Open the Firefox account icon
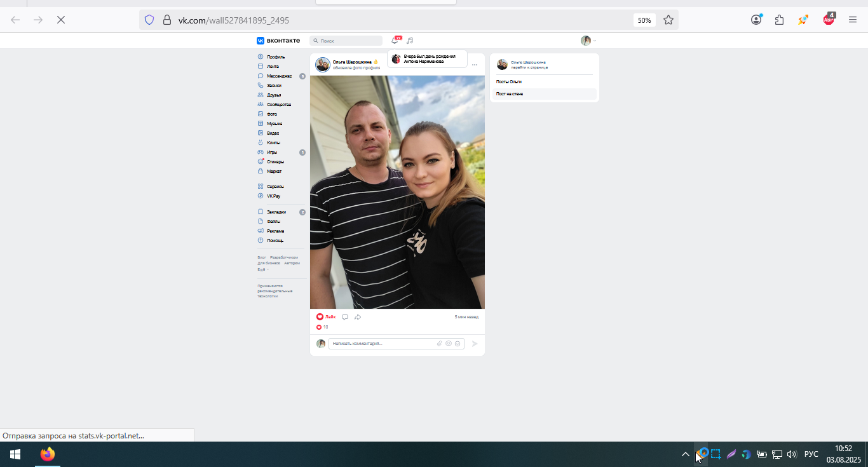868x467 pixels. coord(756,20)
